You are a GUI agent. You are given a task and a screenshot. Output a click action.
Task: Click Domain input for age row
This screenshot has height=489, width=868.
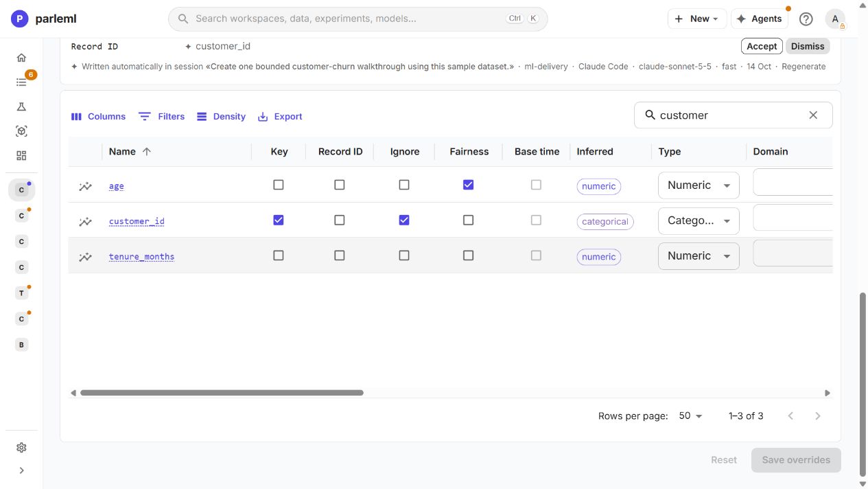click(x=793, y=182)
